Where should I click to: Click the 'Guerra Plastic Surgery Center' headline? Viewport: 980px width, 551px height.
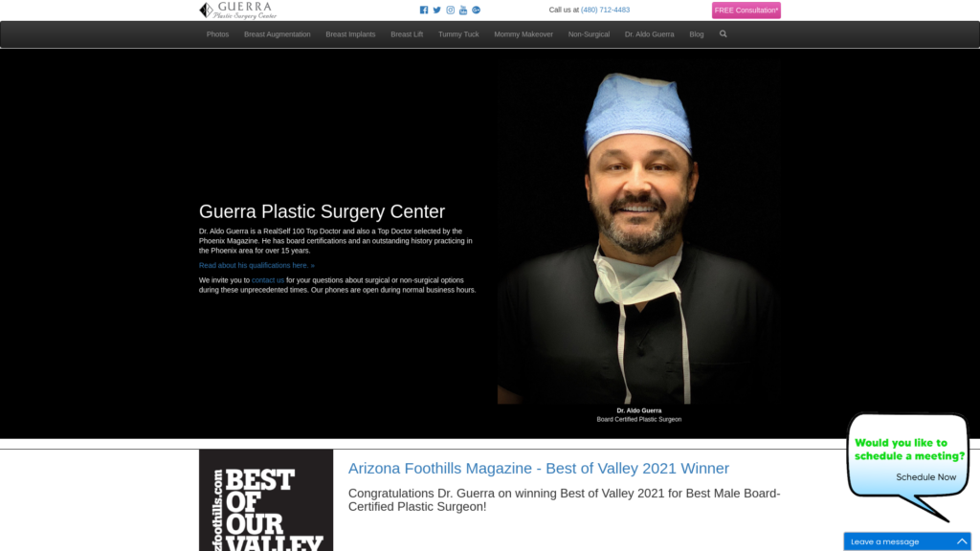pos(322,211)
